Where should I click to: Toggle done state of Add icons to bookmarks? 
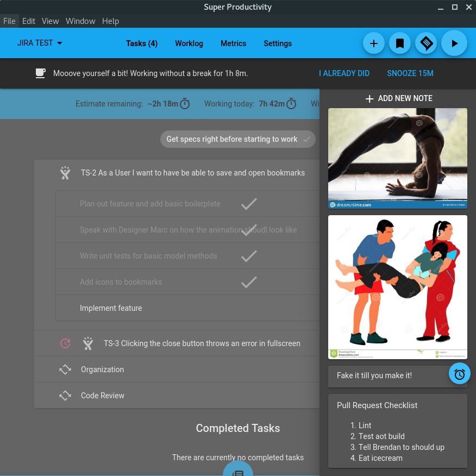248,282
